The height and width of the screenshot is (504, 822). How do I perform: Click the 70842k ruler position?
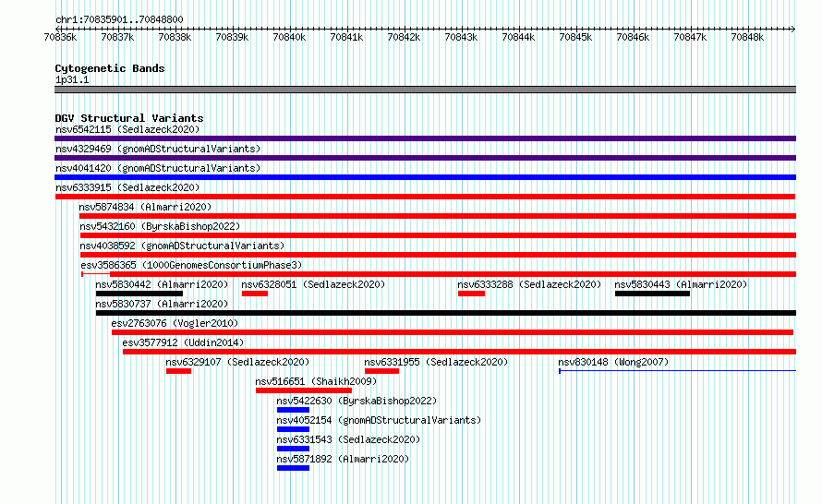[x=404, y=37]
